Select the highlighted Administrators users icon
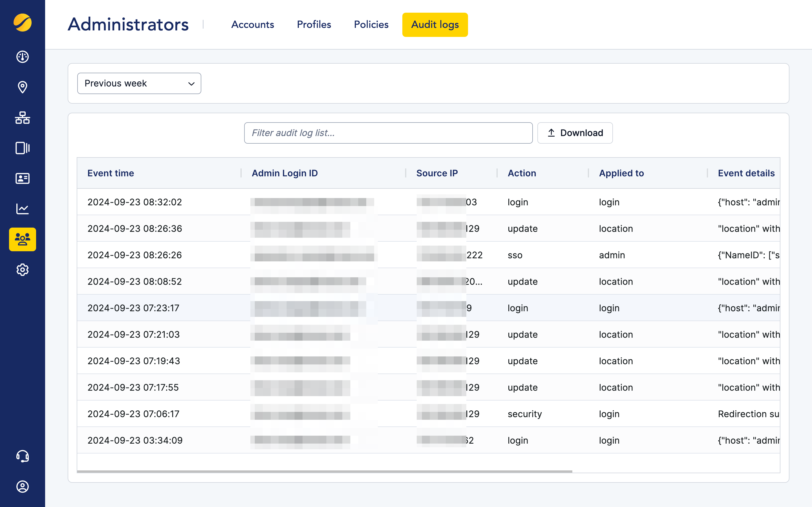 [22, 239]
